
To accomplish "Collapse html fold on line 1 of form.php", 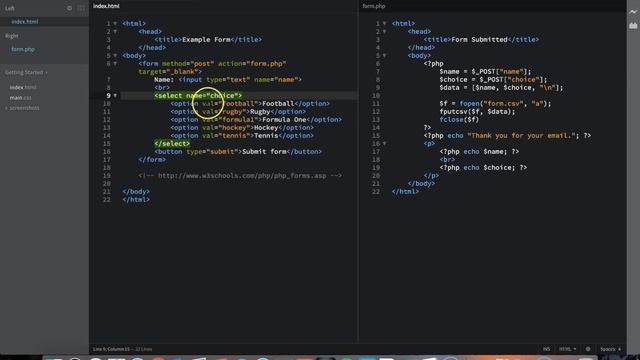I will pos(384,24).
